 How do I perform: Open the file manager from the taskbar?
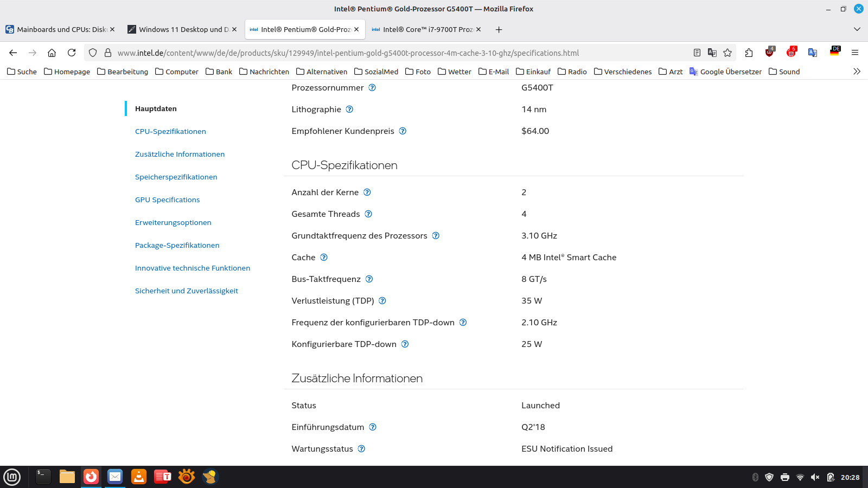coord(67,477)
